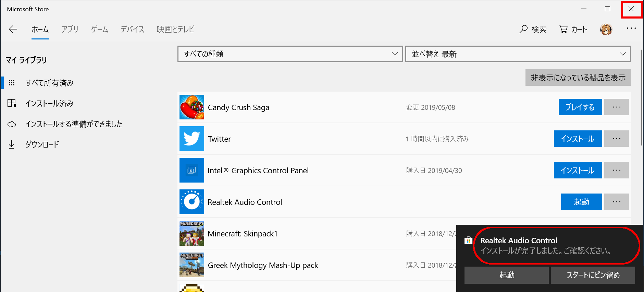Maximize the Microsoft Store window
This screenshot has width=644, height=292.
607,9
